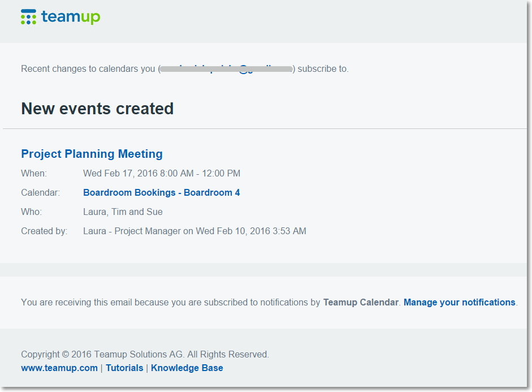The image size is (532, 392).
Task: Open Boardroom Bookings - Boardroom 4 calendar
Action: click(162, 192)
